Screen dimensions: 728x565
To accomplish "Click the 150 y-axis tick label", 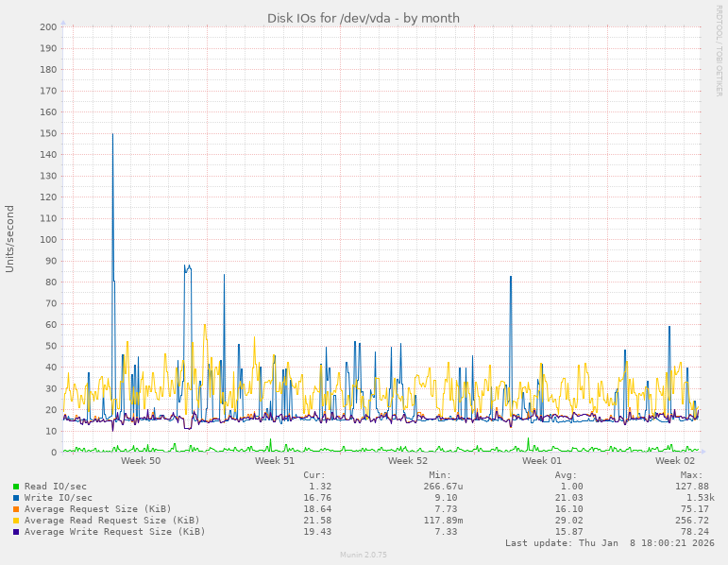I will point(48,133).
